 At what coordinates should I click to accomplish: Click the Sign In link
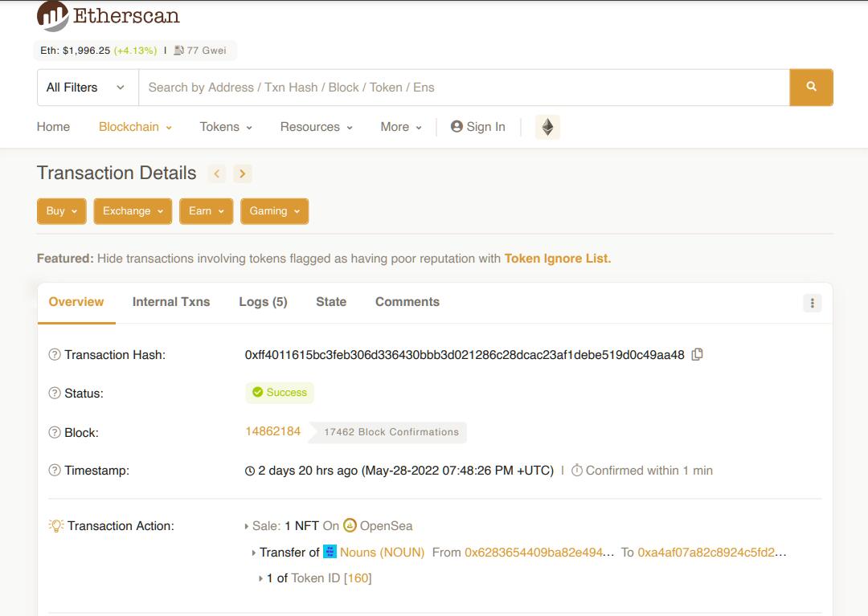click(x=478, y=127)
